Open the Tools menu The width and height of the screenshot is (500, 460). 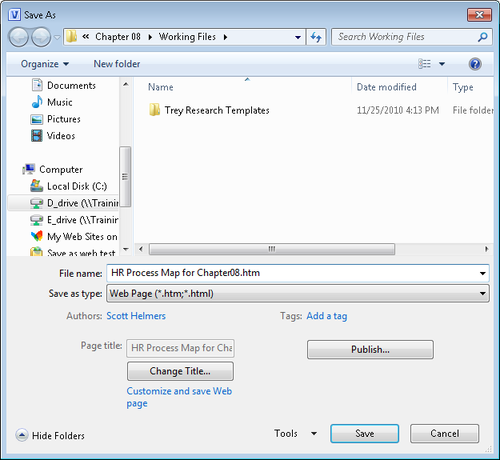click(295, 433)
